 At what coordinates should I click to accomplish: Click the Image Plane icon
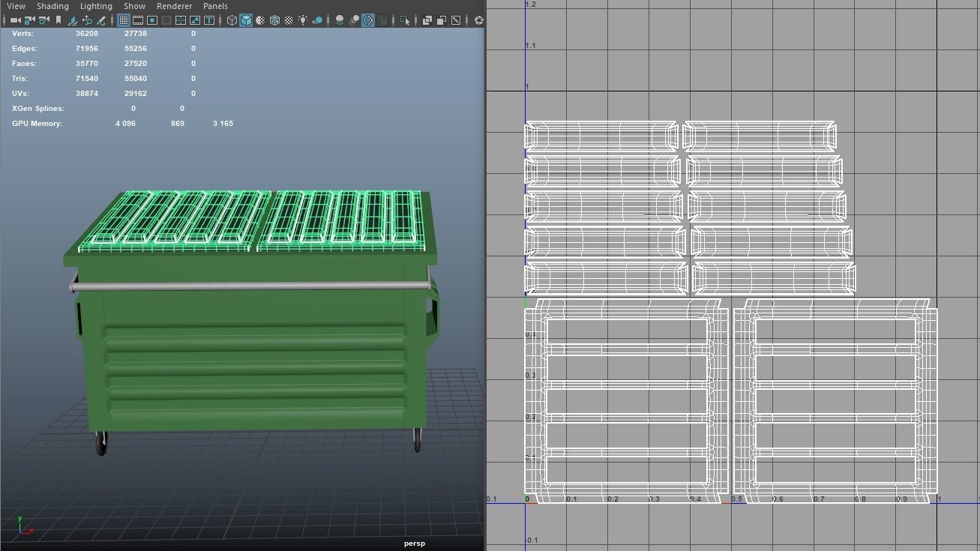tap(73, 20)
